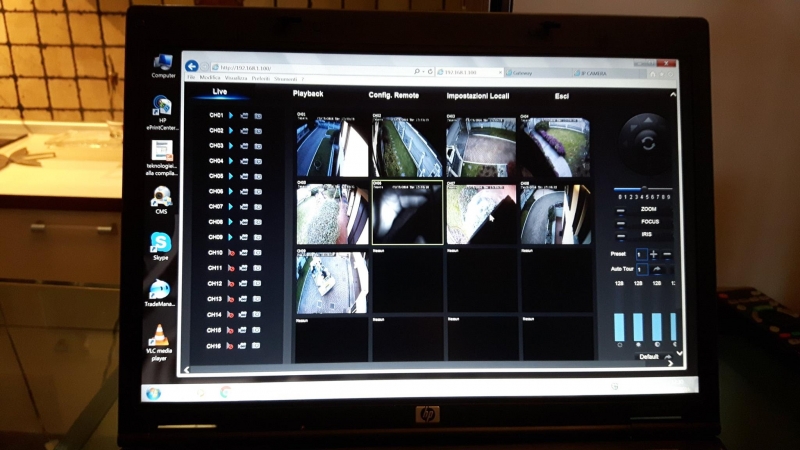Image resolution: width=800 pixels, height=450 pixels.
Task: Click the PTZ center auto-rotate button
Action: 648,143
